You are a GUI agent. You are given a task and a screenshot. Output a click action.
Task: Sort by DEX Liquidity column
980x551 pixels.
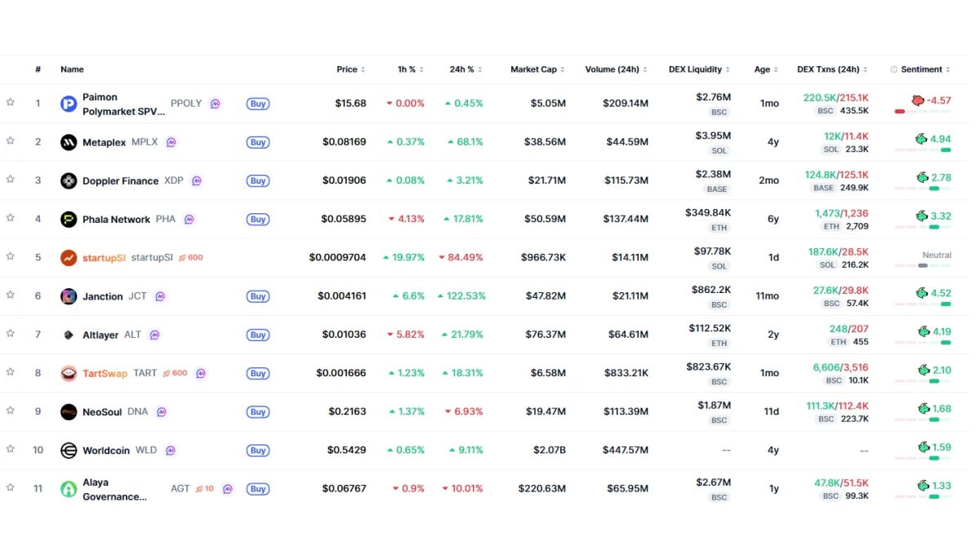(x=699, y=69)
